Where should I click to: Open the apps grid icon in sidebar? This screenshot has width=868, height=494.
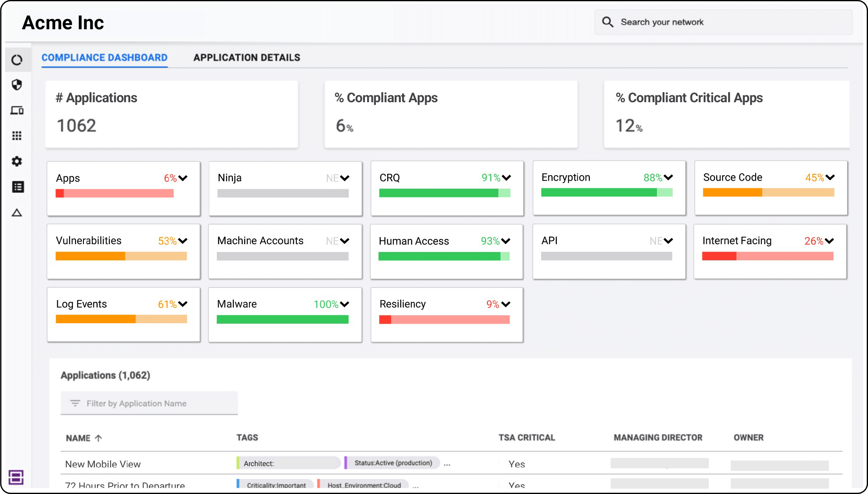tap(17, 135)
